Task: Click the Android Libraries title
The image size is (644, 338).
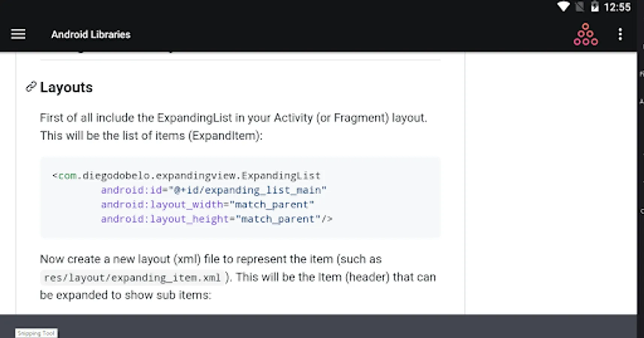Action: coord(91,35)
